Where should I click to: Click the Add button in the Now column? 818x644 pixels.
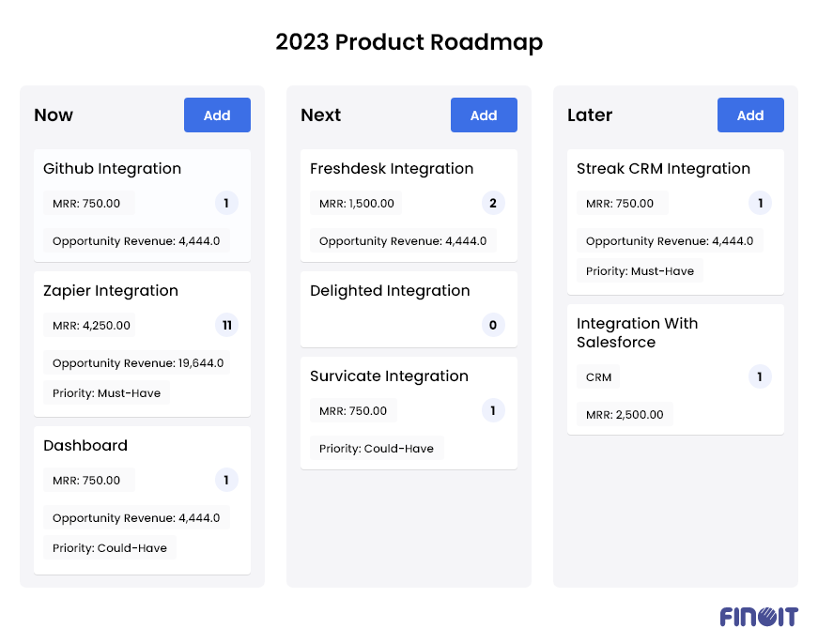pos(217,115)
